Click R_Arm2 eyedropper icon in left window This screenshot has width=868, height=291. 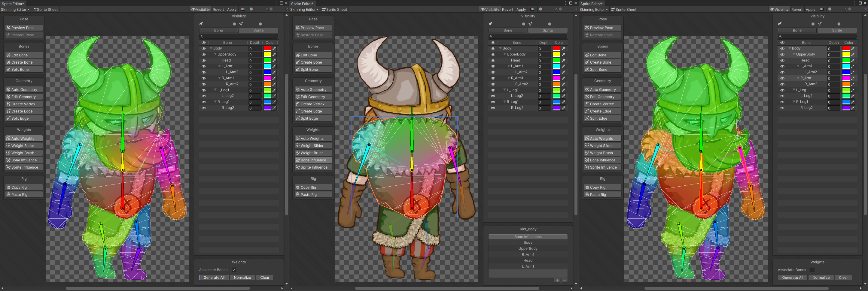(274, 84)
